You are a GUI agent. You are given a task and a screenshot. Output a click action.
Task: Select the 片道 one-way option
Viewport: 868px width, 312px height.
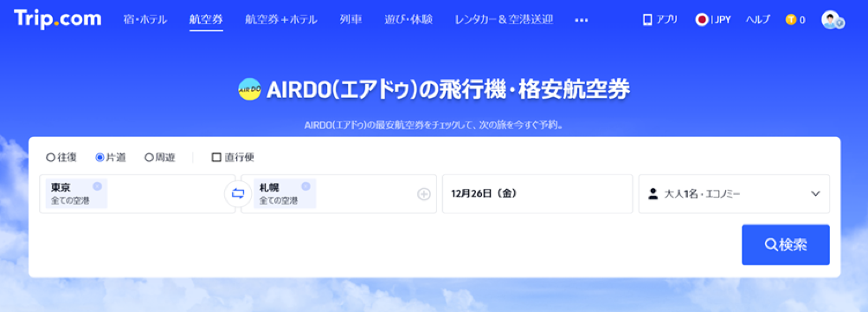111,158
